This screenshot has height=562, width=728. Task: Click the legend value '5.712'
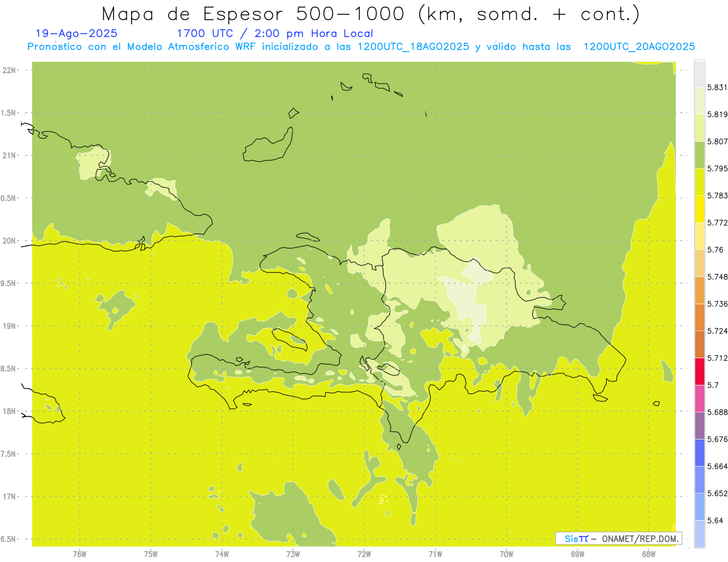(717, 358)
